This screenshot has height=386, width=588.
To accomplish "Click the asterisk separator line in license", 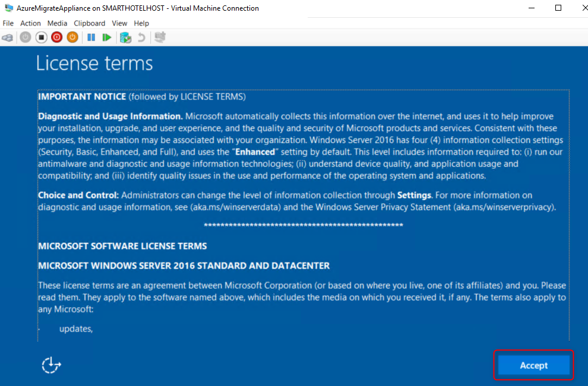I will click(304, 226).
